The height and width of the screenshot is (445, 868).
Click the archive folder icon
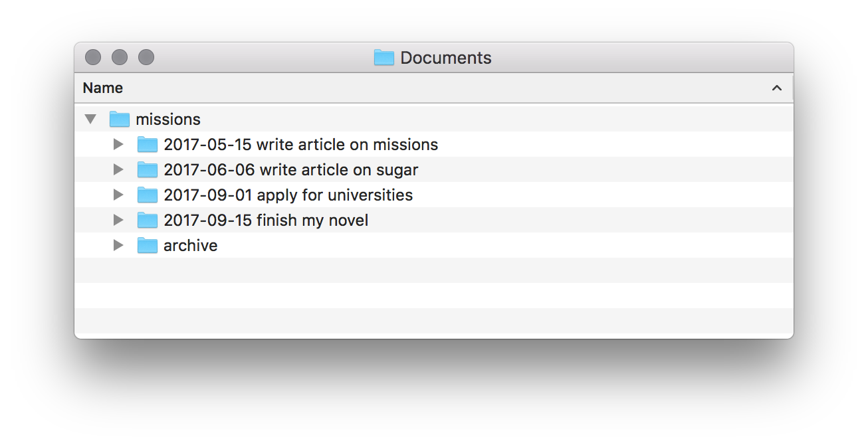(x=147, y=246)
